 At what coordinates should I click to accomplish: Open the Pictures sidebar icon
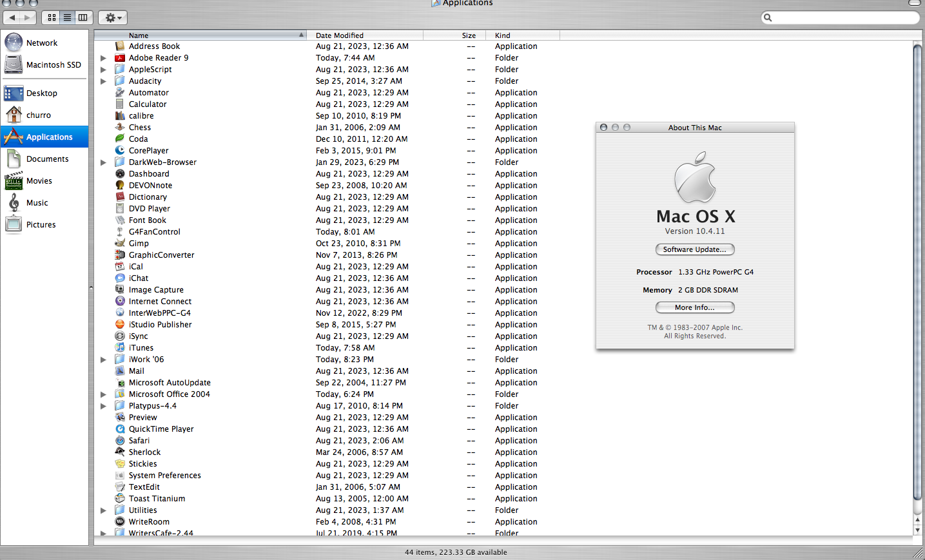click(x=14, y=224)
